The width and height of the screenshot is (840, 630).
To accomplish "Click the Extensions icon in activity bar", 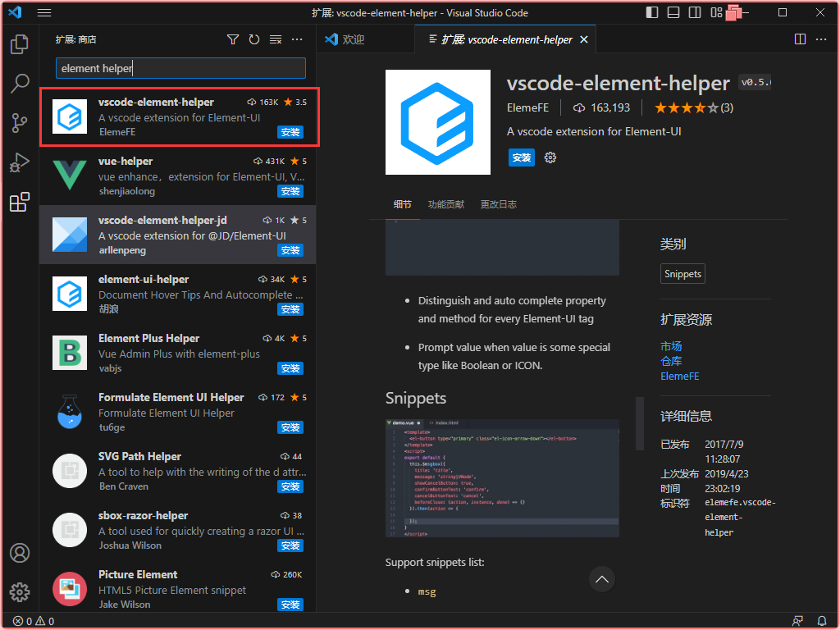I will point(20,203).
